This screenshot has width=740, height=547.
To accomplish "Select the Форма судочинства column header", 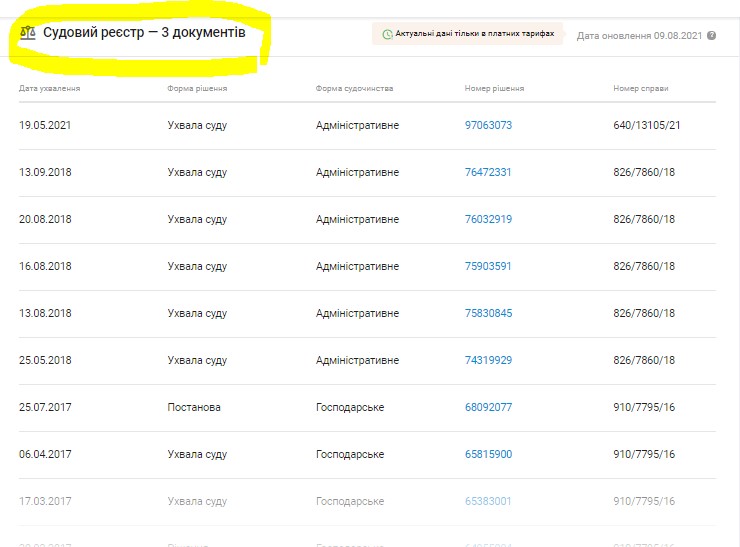I will point(354,88).
